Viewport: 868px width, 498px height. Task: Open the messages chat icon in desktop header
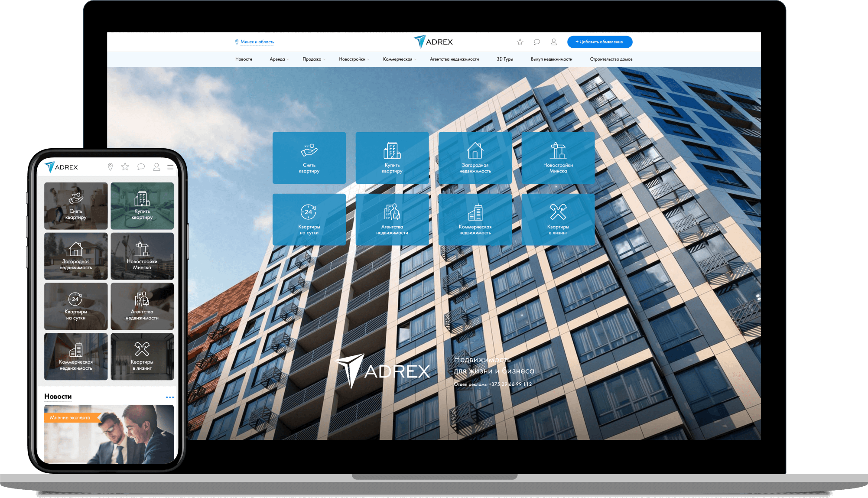pyautogui.click(x=537, y=42)
